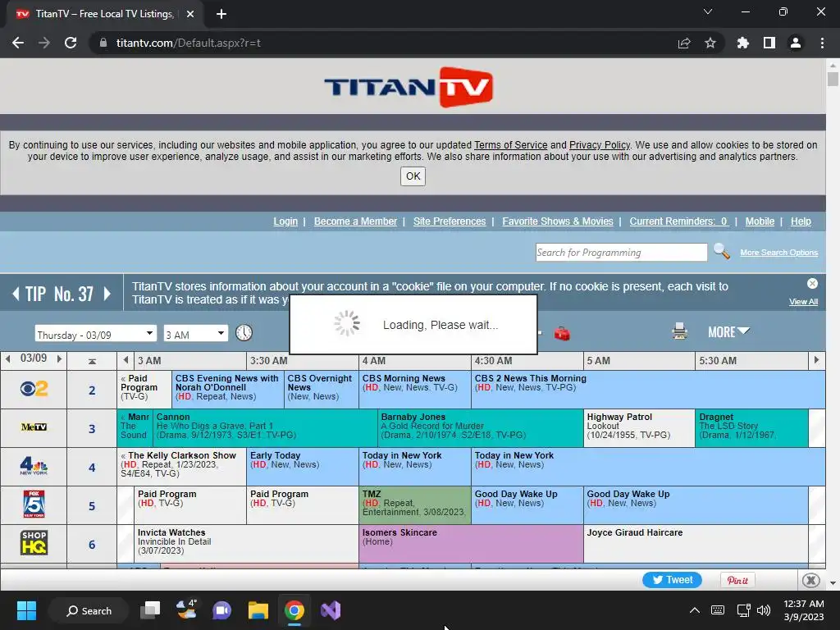This screenshot has height=630, width=840.
Task: Open Privacy Policy link
Action: click(600, 145)
